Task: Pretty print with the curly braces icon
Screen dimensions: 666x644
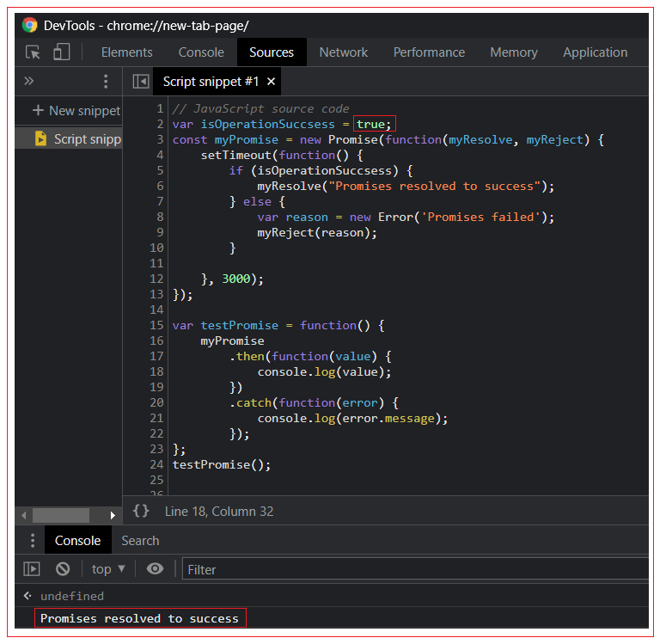Action: pyautogui.click(x=141, y=511)
